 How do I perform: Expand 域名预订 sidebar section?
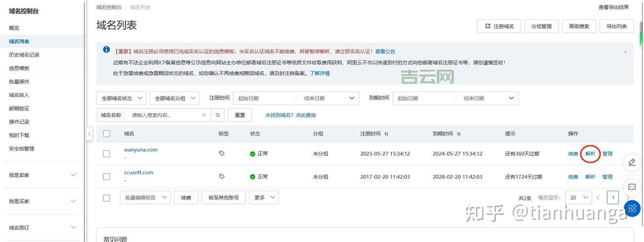click(x=42, y=227)
